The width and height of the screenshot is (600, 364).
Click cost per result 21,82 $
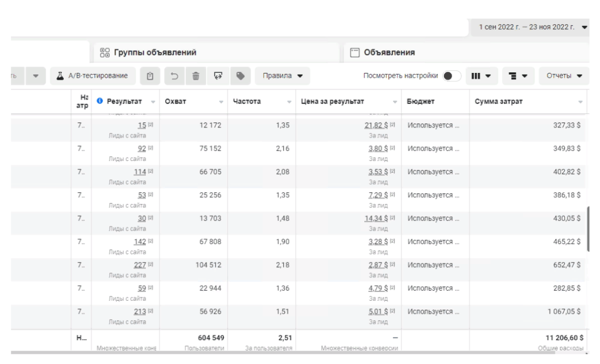pos(376,125)
